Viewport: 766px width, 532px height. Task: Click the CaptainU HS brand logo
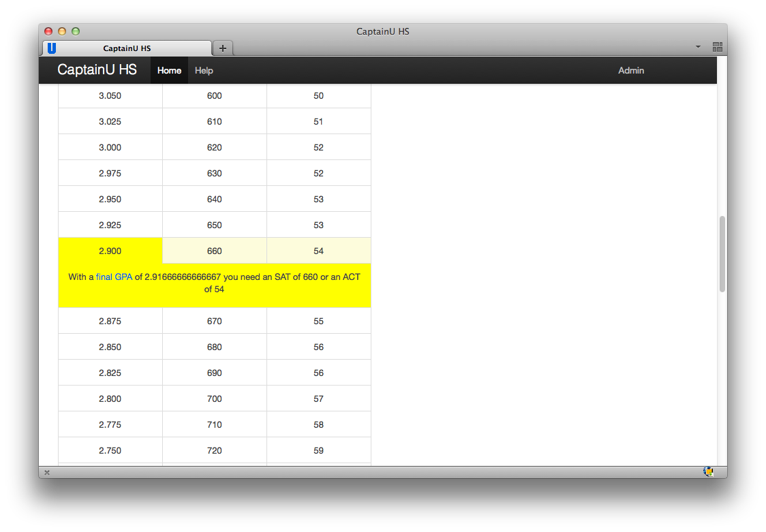[x=97, y=69]
